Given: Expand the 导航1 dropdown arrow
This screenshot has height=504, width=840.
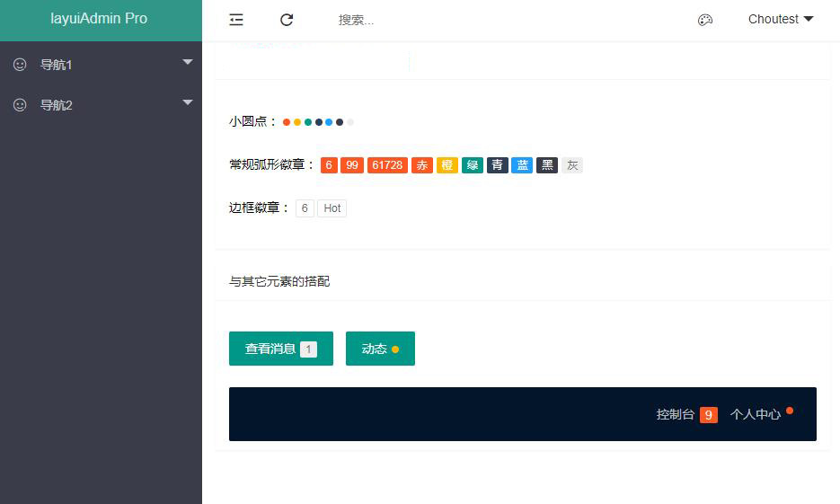Looking at the screenshot, I should pyautogui.click(x=188, y=62).
